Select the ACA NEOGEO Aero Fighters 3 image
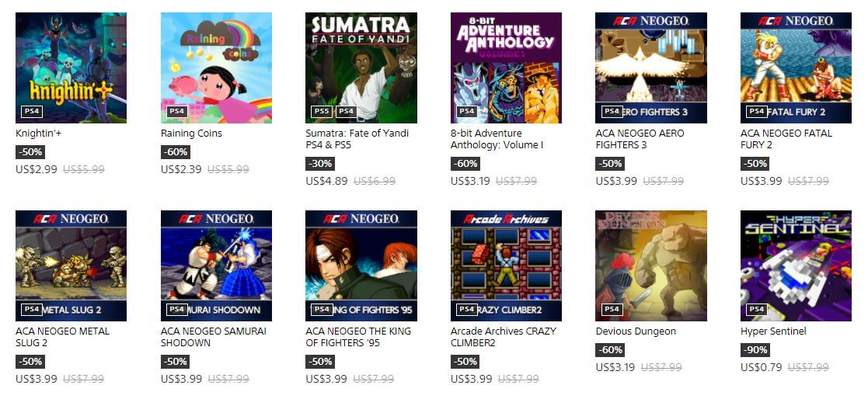Screen dimensions: 868x399 [651, 68]
